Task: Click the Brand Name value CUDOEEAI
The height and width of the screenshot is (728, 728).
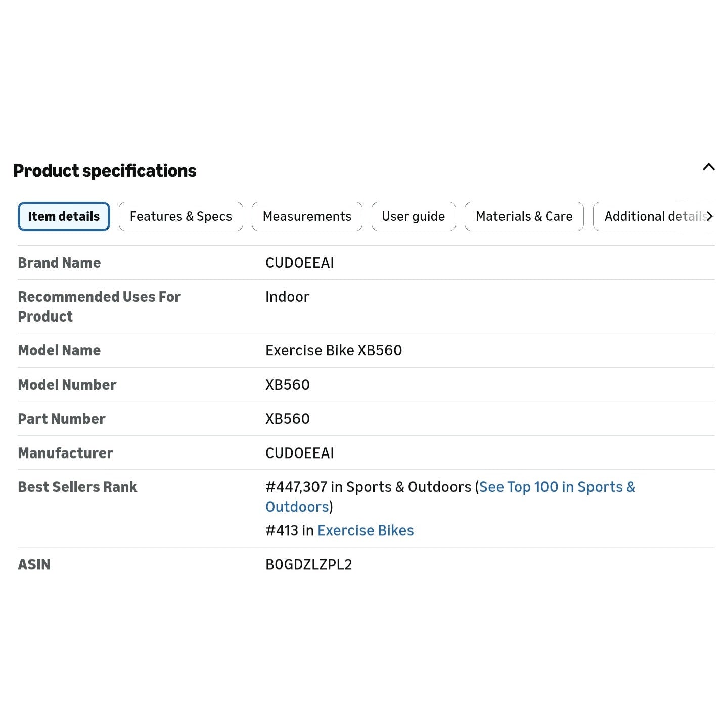Action: tap(300, 263)
